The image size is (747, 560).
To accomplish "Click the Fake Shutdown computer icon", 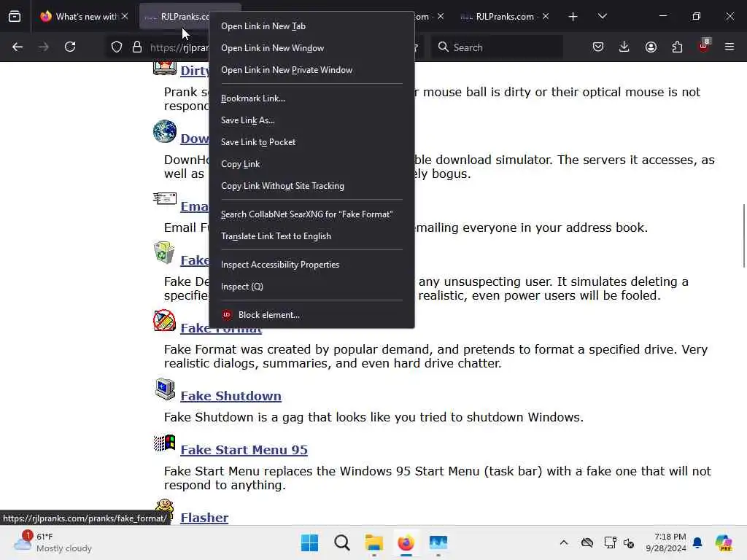I will pyautogui.click(x=165, y=389).
